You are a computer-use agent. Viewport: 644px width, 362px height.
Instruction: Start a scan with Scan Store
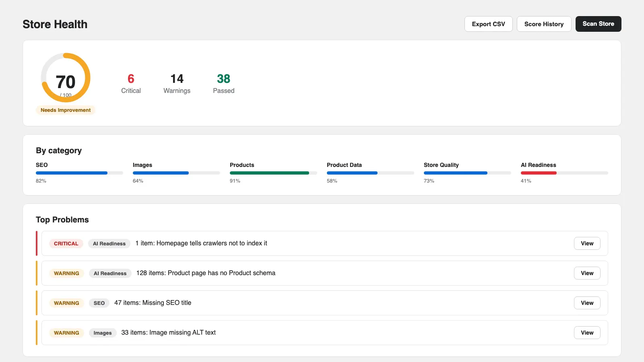(x=598, y=24)
